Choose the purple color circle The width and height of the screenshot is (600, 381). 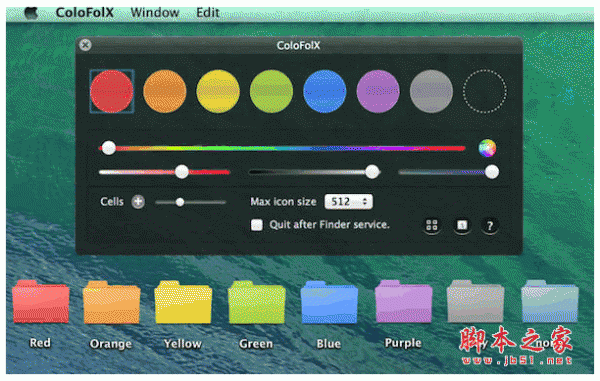378,91
